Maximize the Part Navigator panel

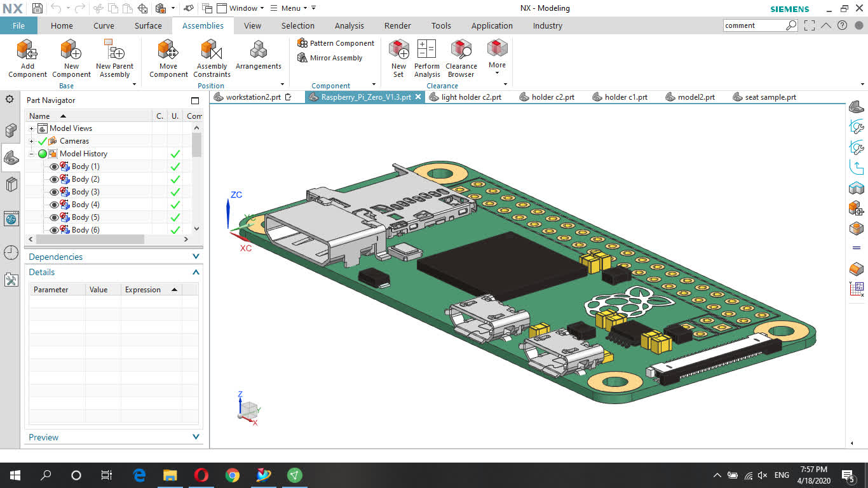(x=195, y=100)
